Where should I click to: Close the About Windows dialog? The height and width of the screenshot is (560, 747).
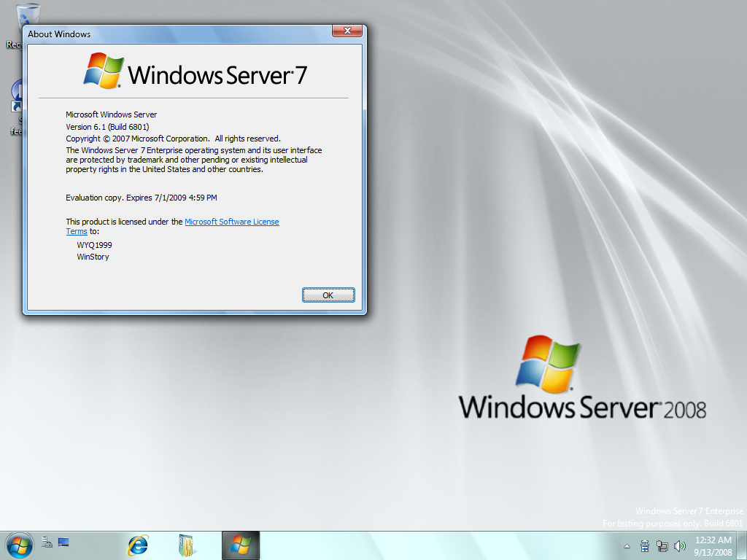[347, 31]
